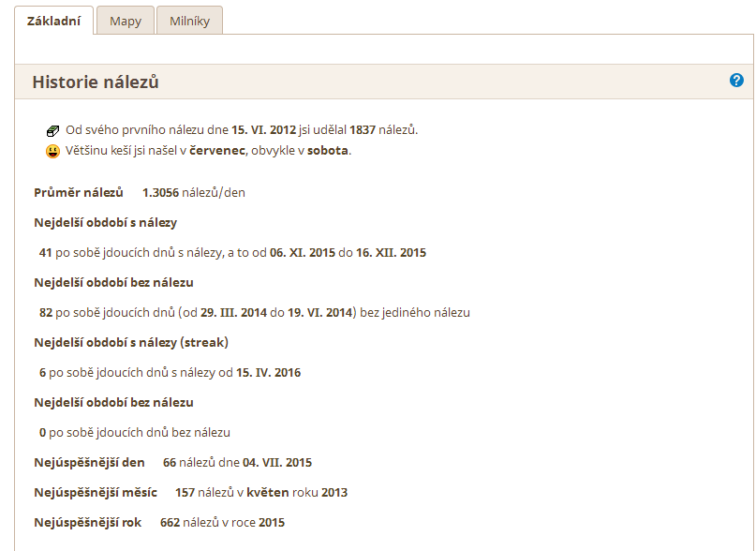Click the total finds number 1837
The image size is (756, 551).
tap(363, 130)
